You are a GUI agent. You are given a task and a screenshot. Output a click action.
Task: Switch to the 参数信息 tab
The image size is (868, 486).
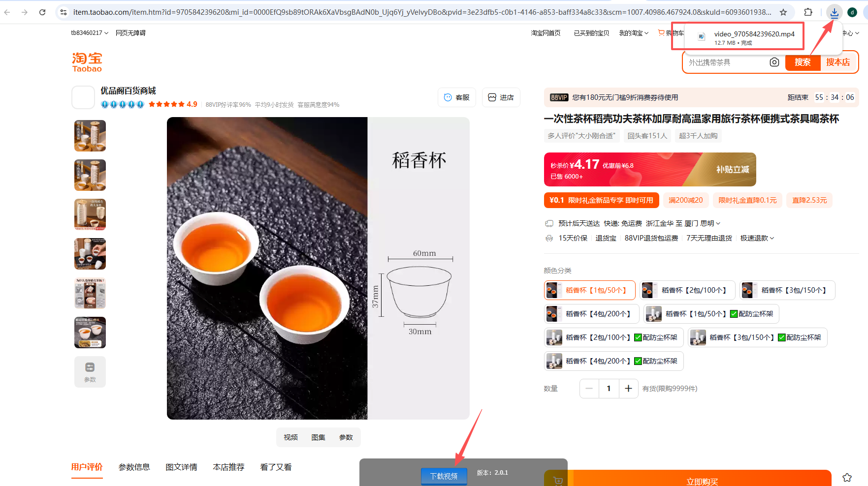click(134, 467)
